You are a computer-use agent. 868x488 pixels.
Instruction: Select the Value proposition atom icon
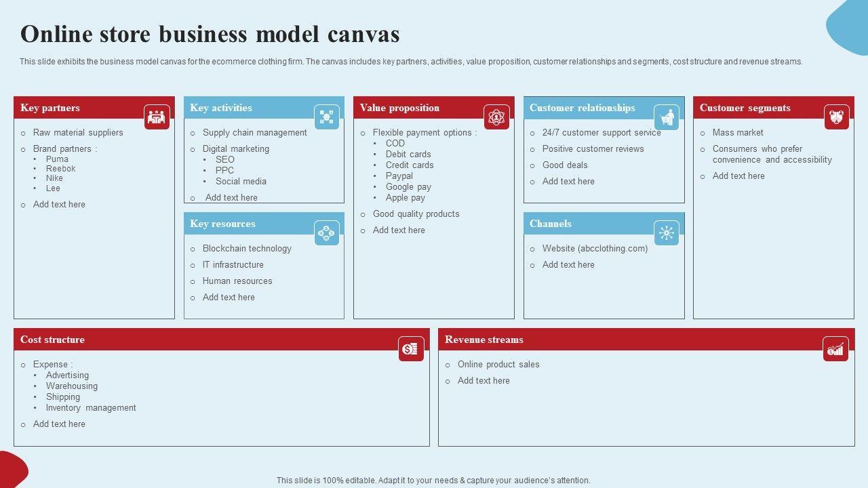[497, 117]
